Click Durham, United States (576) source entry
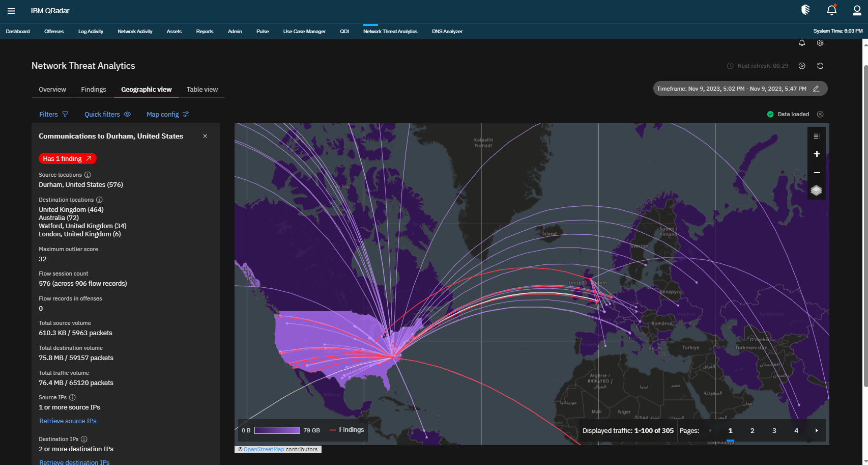This screenshot has width=868, height=465. (x=81, y=185)
